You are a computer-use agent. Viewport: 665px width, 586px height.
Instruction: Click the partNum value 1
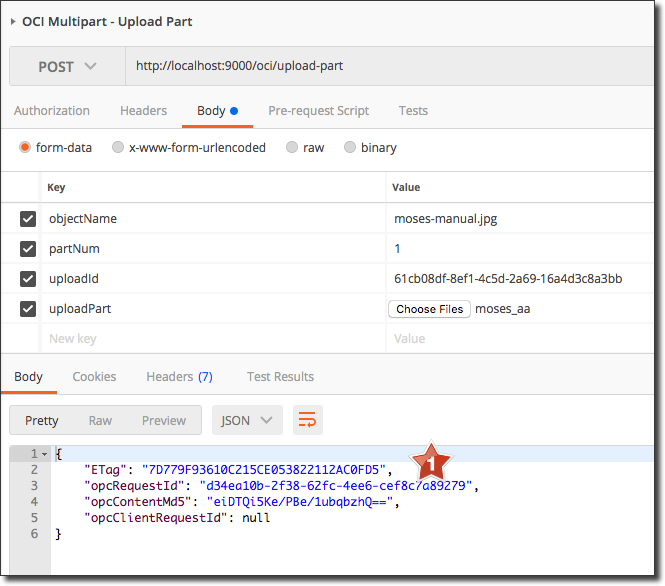tap(520, 249)
